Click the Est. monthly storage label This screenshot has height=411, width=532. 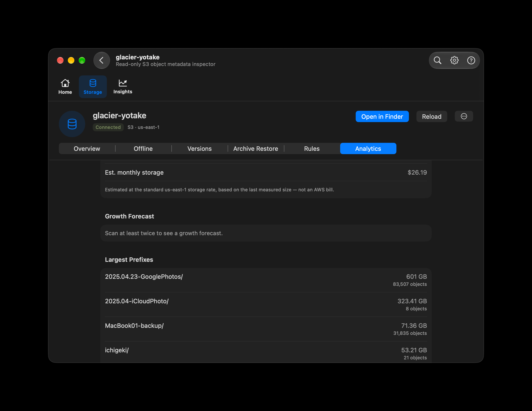point(134,173)
